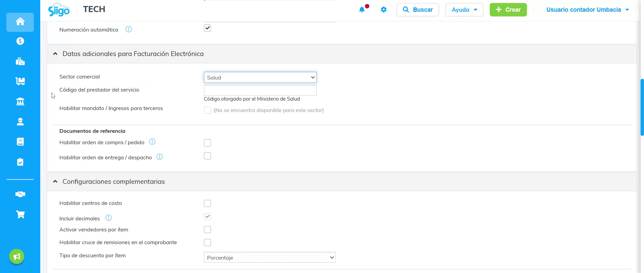The height and width of the screenshot is (273, 644).
Task: Enable orden de compra / pedido checkbox
Action: 207,143
